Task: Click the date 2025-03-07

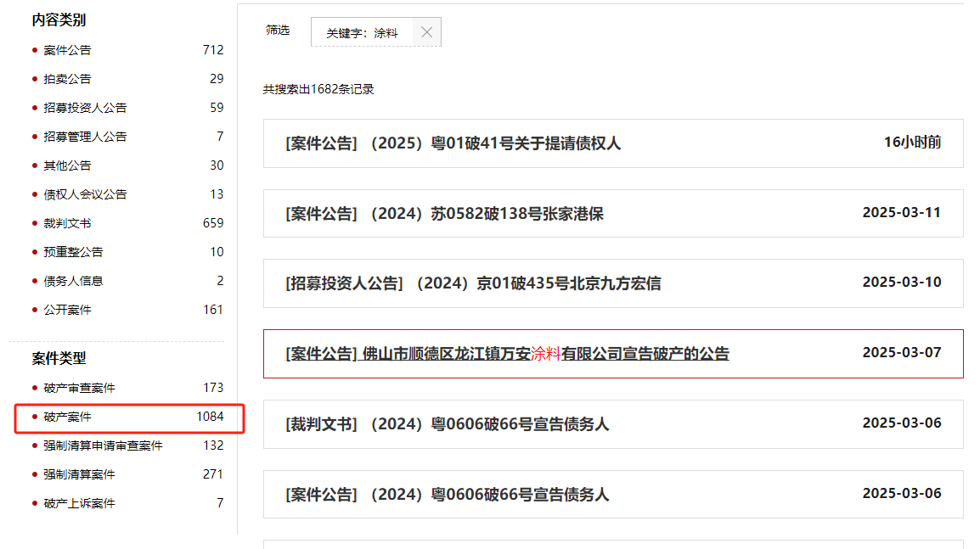Action: tap(902, 352)
